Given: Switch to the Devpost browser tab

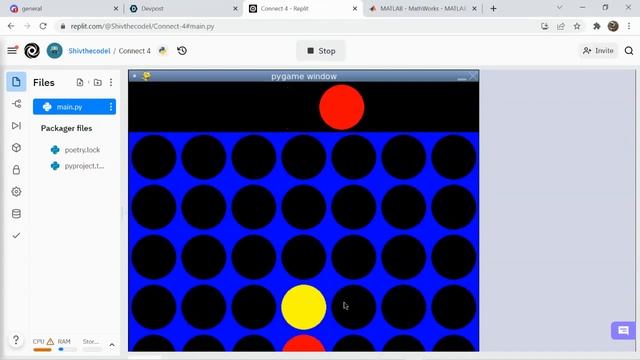Looking at the screenshot, I should (182, 9).
